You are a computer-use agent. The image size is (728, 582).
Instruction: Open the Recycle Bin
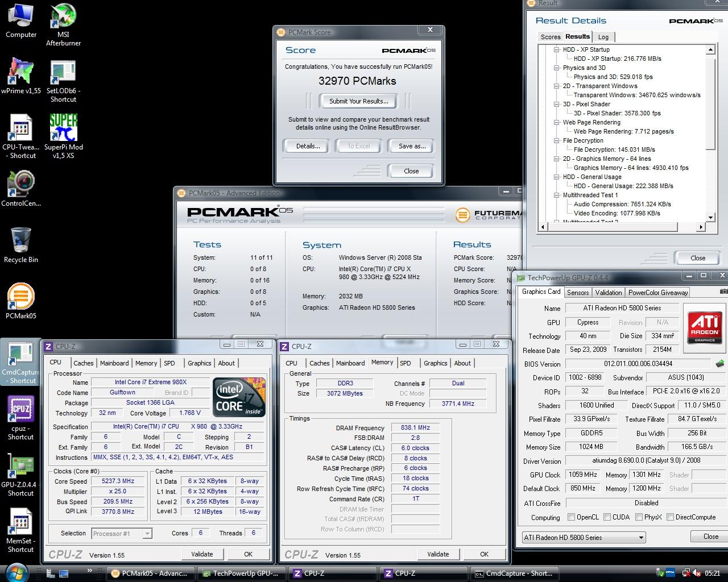click(21, 246)
